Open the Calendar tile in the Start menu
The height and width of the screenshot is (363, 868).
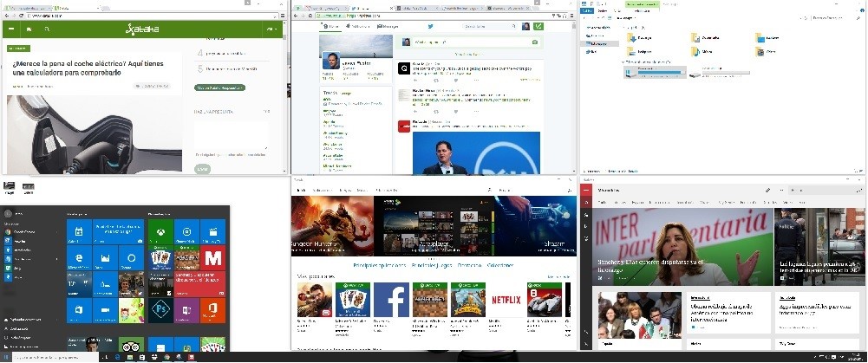point(79,232)
